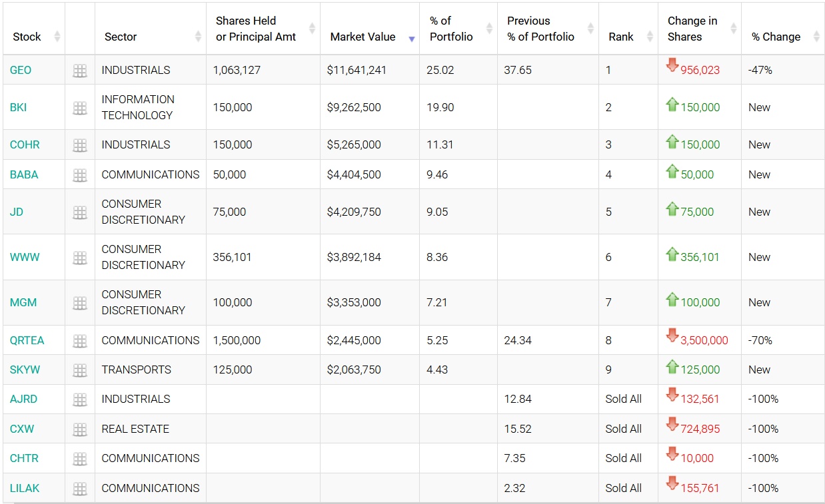Viewport: 825px width, 504px height.
Task: Click the grid icon in BABA row
Action: (x=80, y=175)
